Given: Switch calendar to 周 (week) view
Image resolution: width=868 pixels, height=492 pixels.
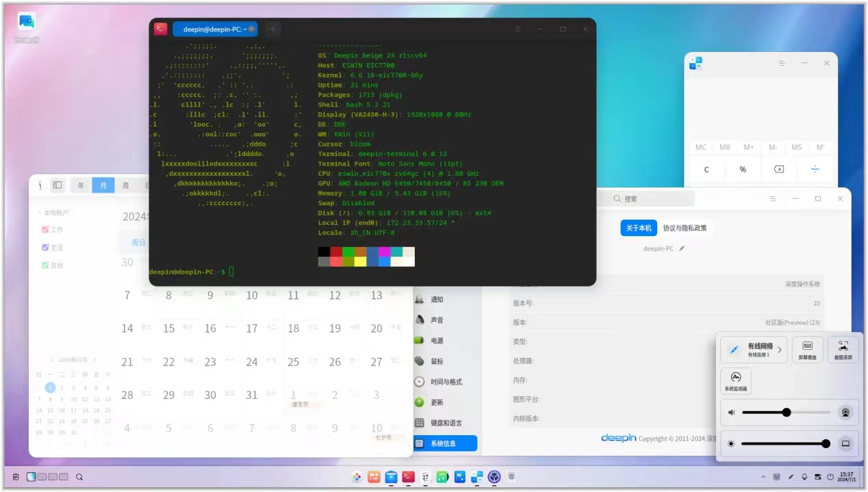Looking at the screenshot, I should point(125,185).
